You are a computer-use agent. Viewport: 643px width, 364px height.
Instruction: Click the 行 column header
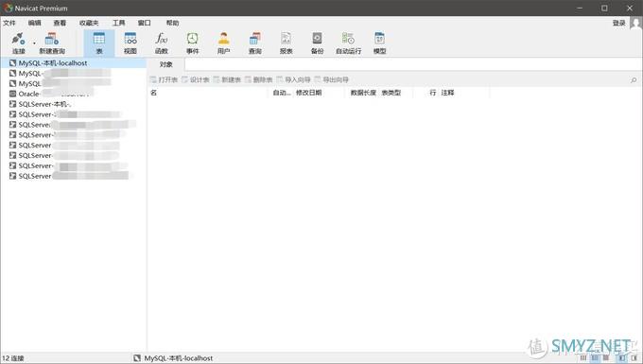(433, 93)
